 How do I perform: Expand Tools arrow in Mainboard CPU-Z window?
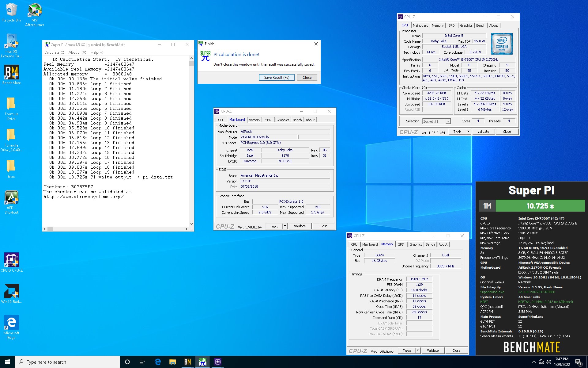coord(285,226)
